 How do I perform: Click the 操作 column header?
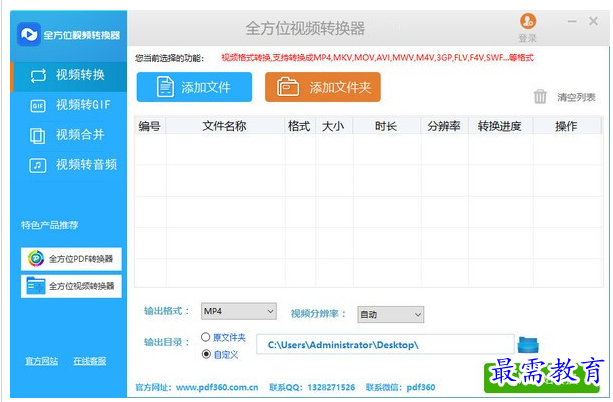coord(566,126)
